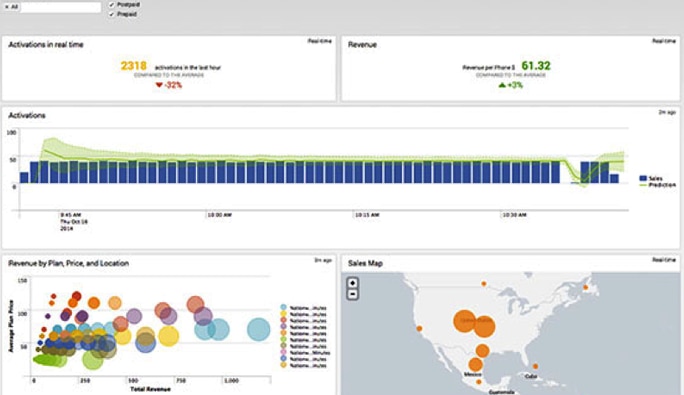Select the Prediction legend label
The width and height of the screenshot is (684, 395).
(x=662, y=185)
